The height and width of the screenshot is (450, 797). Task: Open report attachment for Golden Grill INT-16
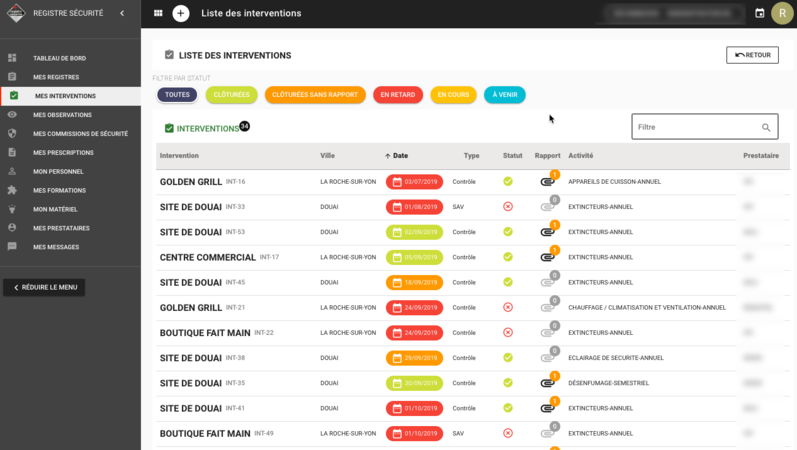[548, 180]
